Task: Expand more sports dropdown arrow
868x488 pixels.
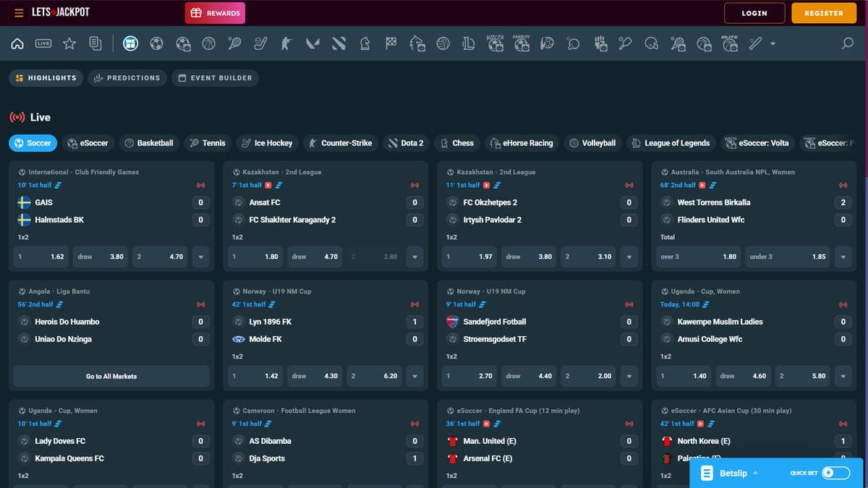Action: (x=773, y=44)
